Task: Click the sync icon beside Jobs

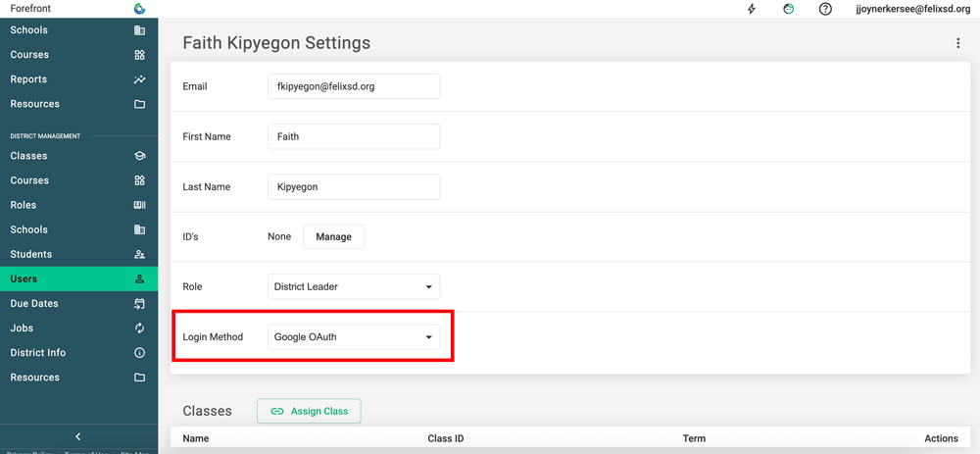Action: coord(139,328)
